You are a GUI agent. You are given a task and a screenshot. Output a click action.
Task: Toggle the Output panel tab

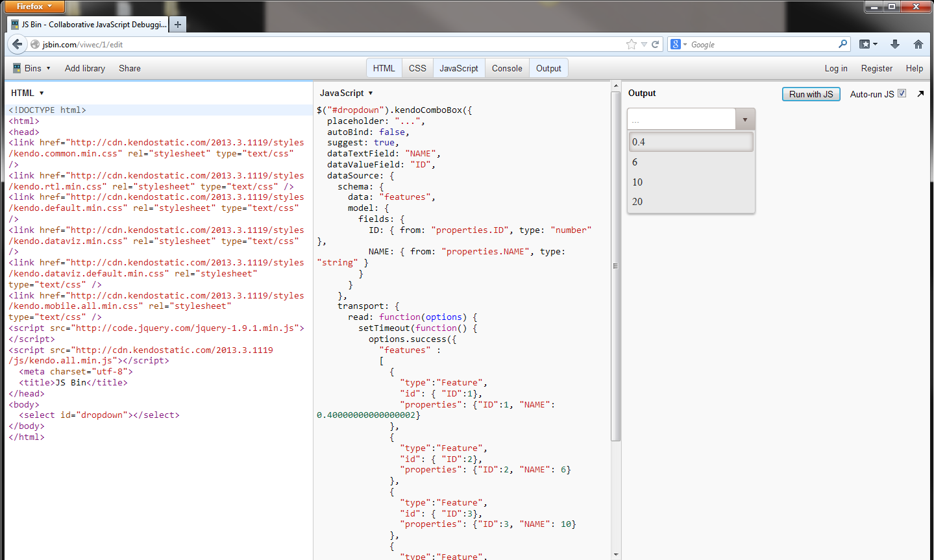[x=548, y=68]
